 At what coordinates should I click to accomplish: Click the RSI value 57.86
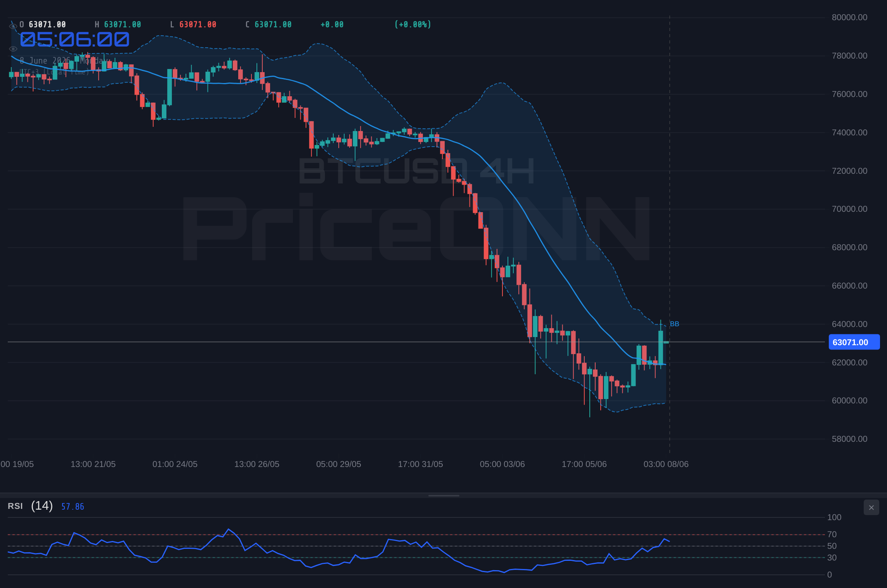(x=73, y=507)
